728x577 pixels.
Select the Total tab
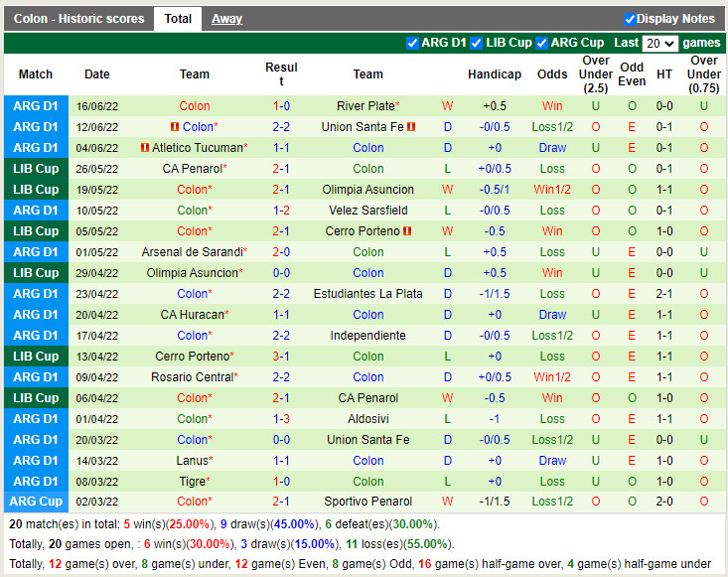[x=178, y=19]
